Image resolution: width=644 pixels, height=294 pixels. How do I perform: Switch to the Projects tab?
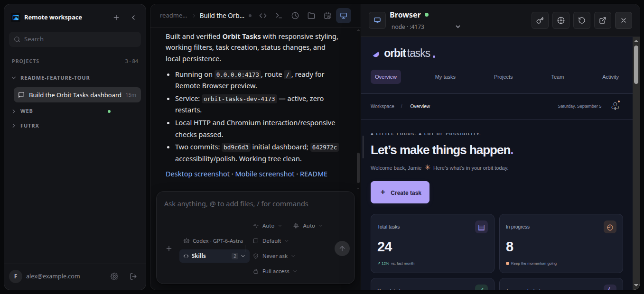(x=504, y=77)
